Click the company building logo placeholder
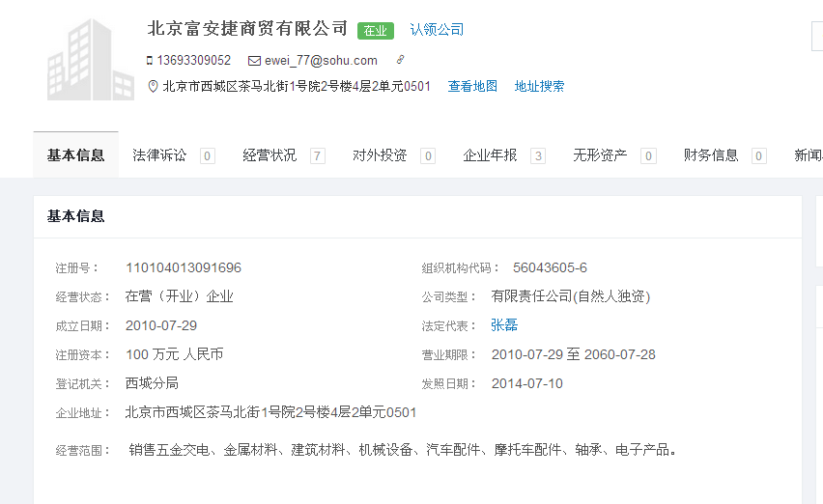823x504 pixels. (78, 60)
